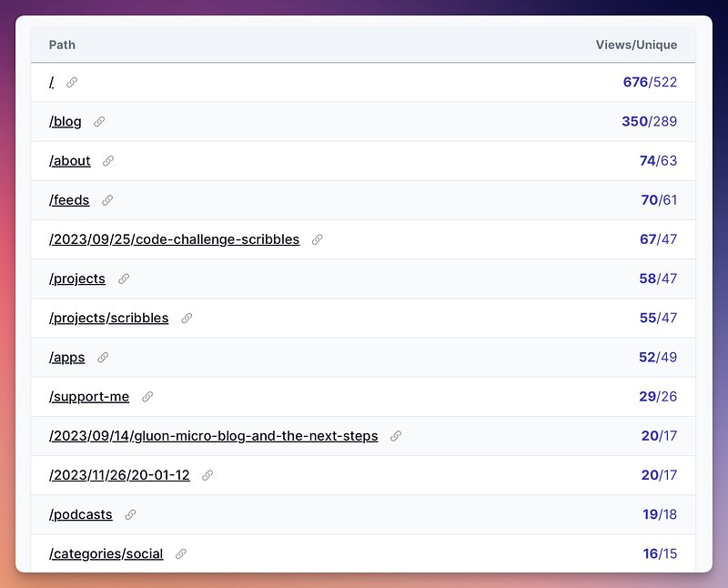Select the 74/63 views value
This screenshot has width=728, height=588.
[x=658, y=161]
